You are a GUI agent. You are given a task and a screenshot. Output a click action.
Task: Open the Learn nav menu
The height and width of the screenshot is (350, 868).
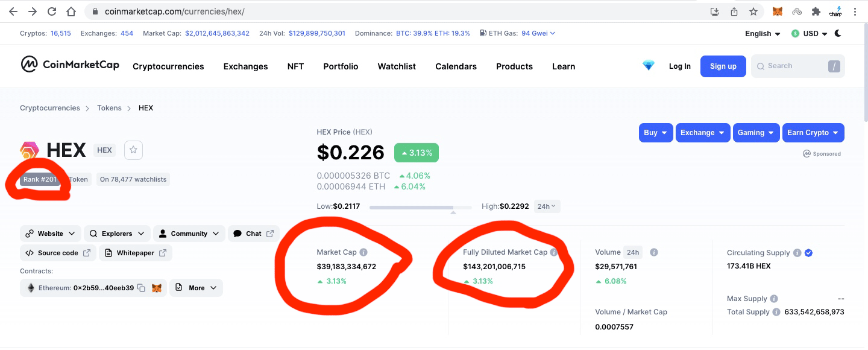point(564,66)
